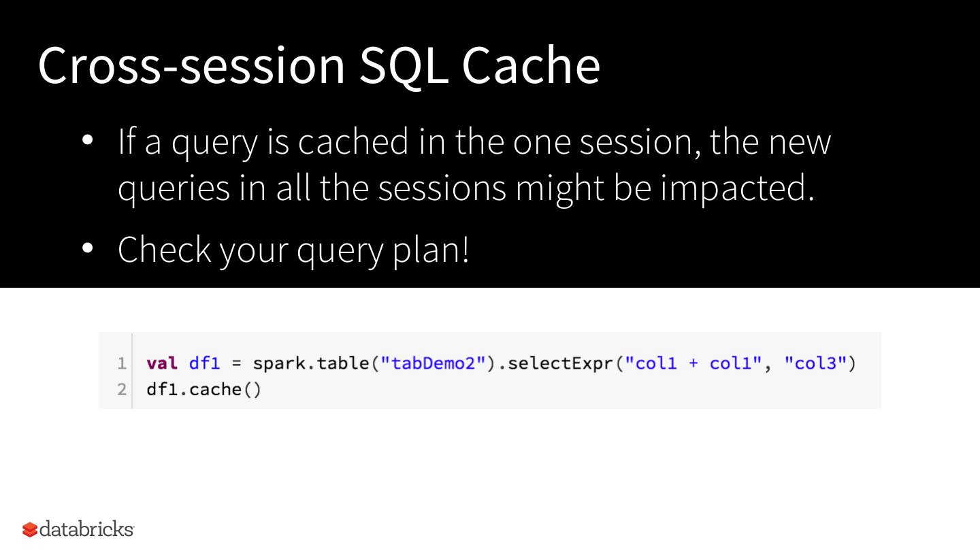Click line number 1 in the code gutter
980x551 pixels.
click(122, 364)
